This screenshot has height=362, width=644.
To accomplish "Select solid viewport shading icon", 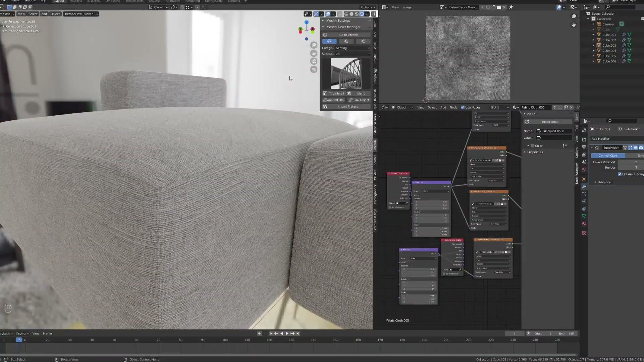I will (352, 14).
